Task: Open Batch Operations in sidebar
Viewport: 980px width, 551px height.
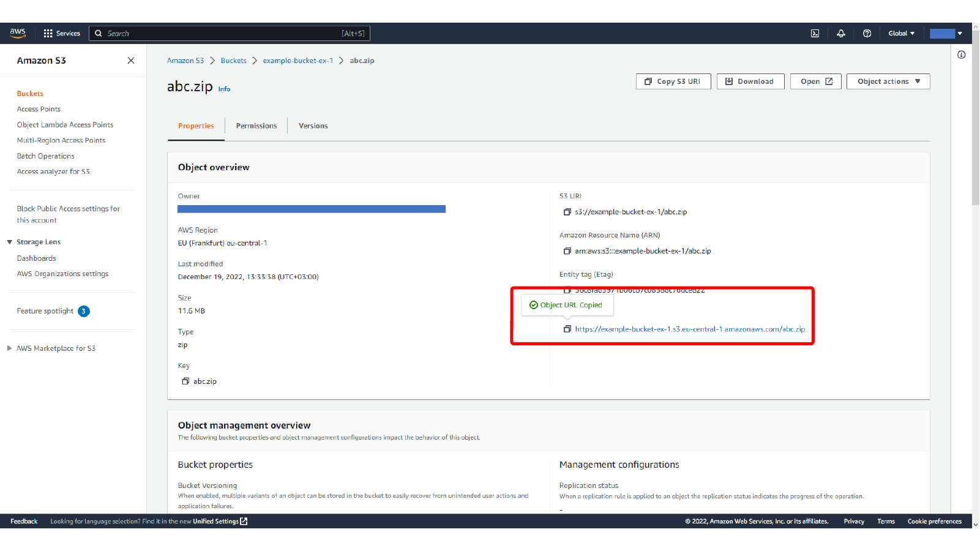Action: [46, 156]
